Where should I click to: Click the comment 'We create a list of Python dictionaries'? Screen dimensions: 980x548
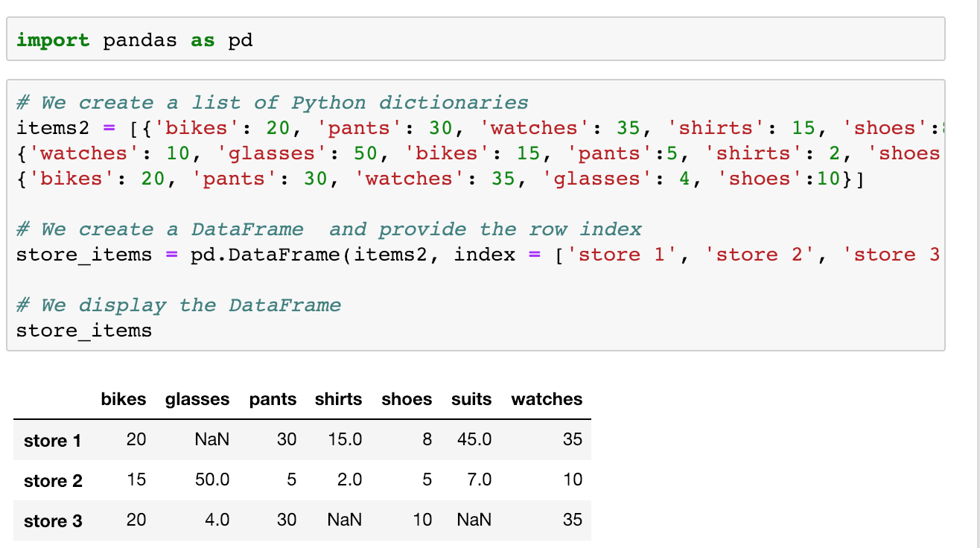273,103
